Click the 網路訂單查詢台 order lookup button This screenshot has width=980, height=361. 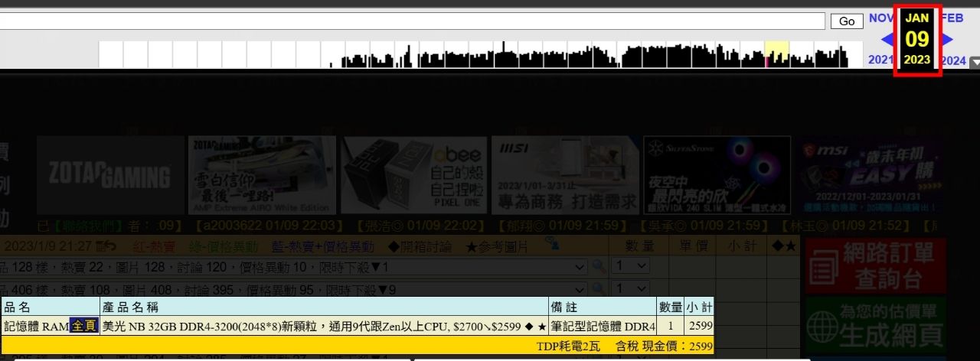pyautogui.click(x=875, y=266)
